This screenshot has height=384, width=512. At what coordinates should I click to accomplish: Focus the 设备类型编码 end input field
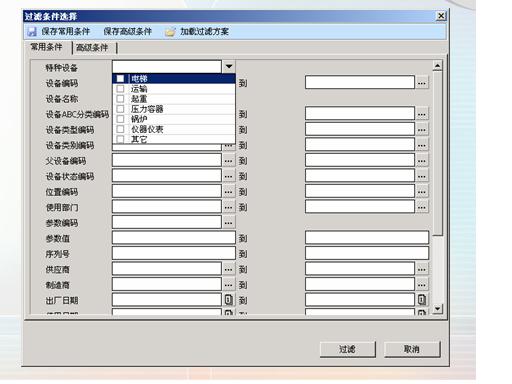pyautogui.click(x=360, y=129)
